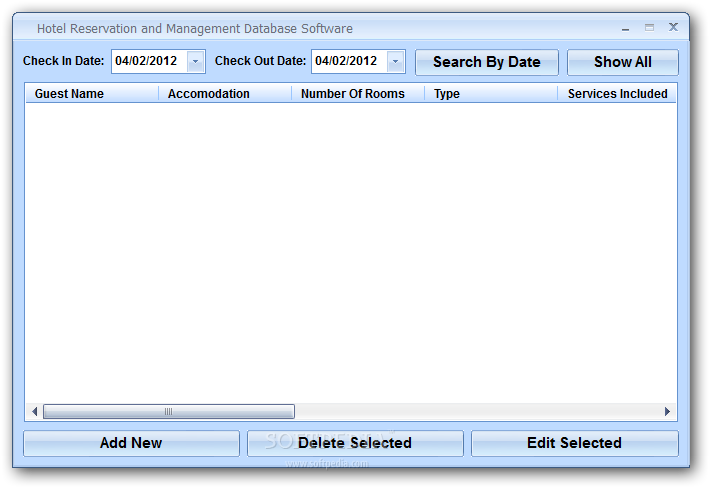This screenshot has width=710, height=488.
Task: Sort by Accomodation column header
Action: [x=225, y=94]
